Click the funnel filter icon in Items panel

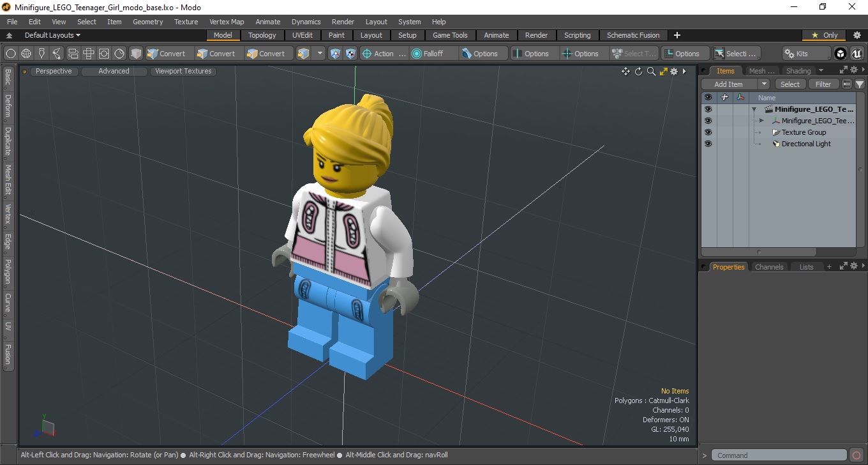(x=860, y=84)
